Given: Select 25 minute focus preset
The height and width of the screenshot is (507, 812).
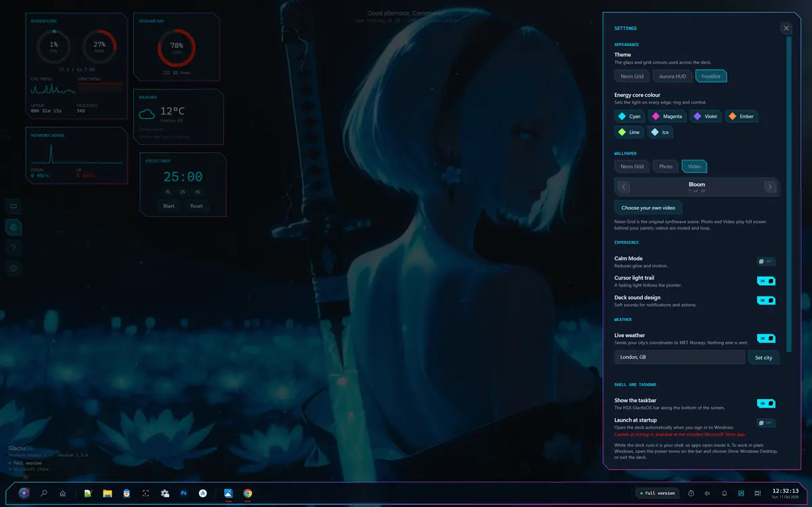Looking at the screenshot, I should click(x=183, y=192).
